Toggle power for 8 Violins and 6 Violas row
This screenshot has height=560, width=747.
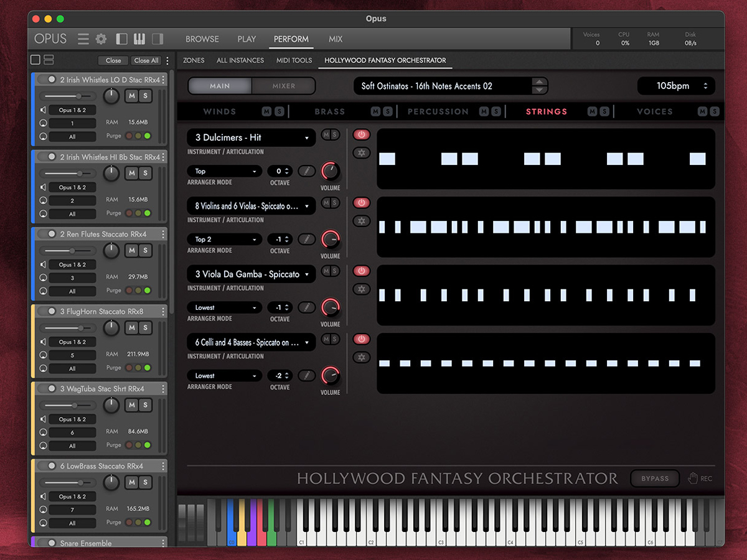(x=362, y=203)
